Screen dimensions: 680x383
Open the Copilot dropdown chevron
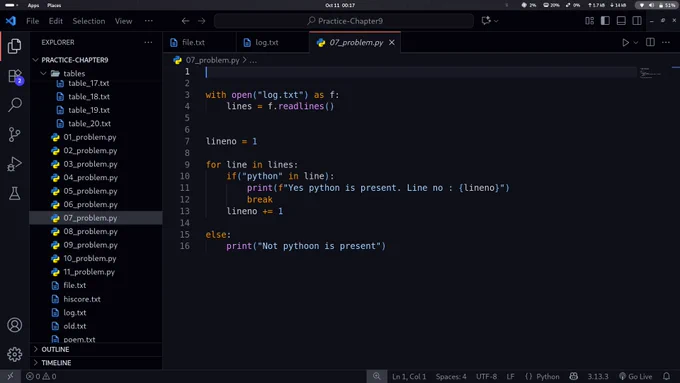497,21
